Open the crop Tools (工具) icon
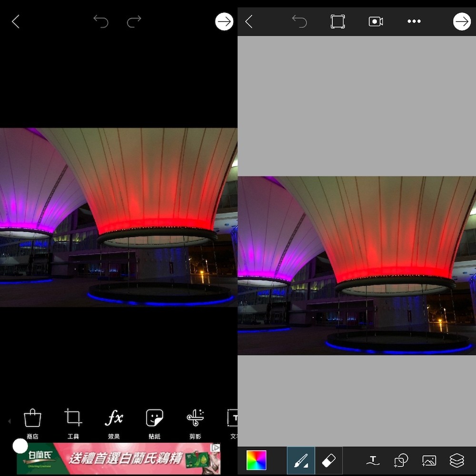The height and width of the screenshot is (476, 476). tap(73, 418)
